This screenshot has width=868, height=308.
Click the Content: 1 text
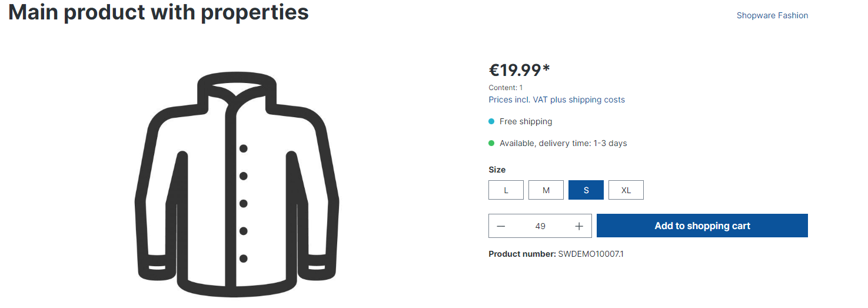(x=505, y=88)
